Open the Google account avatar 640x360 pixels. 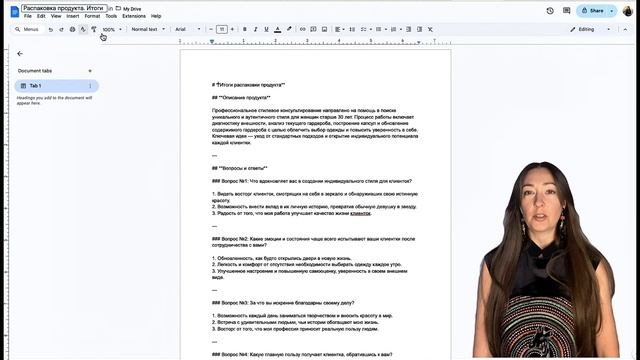(x=628, y=11)
